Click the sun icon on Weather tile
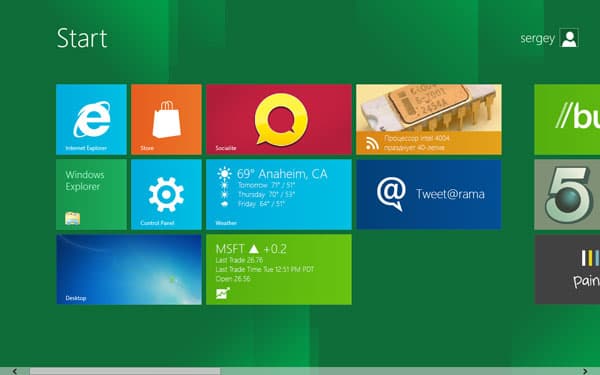This screenshot has width=600, height=375. [224, 174]
